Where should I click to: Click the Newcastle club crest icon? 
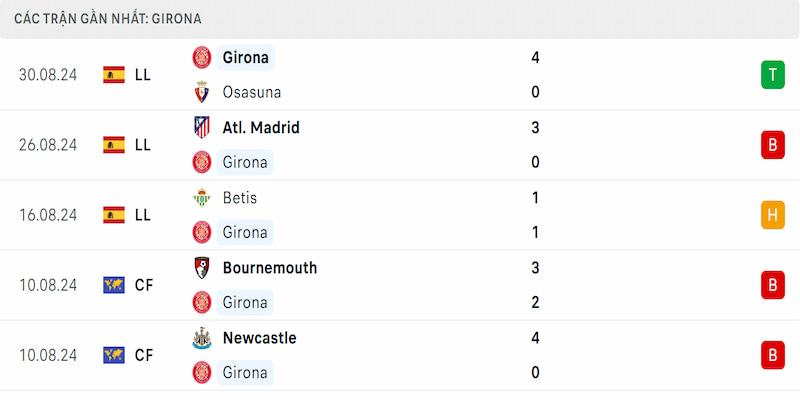pos(202,338)
